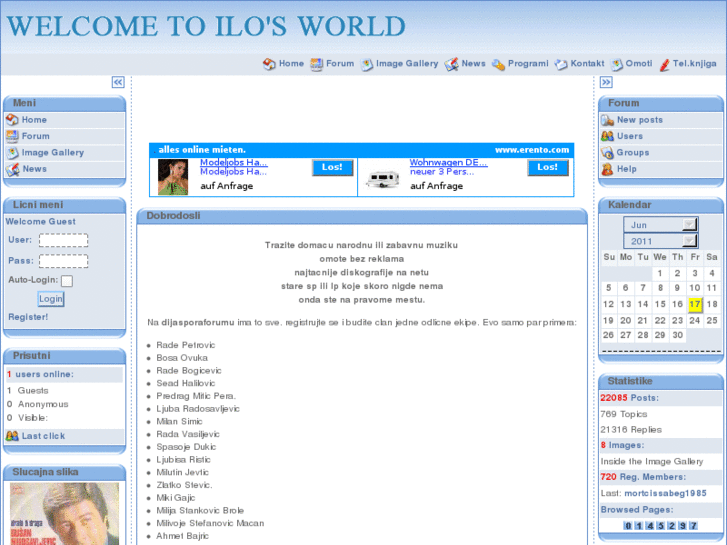
Task: Click the name Rade Petrovic in the list
Action: pos(185,345)
